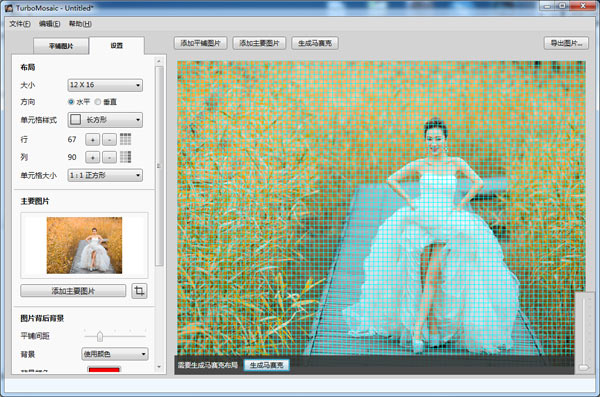Select the 水平 orientation radio button

[71, 102]
